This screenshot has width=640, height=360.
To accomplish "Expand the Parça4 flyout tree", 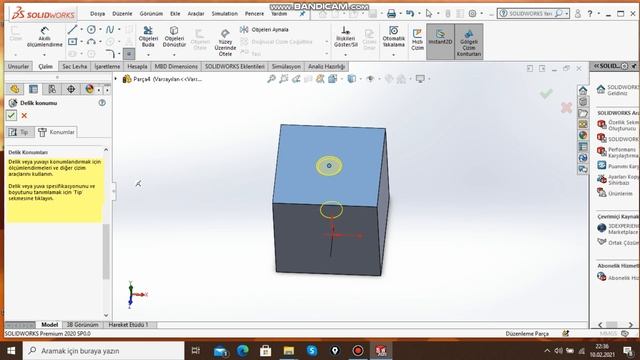I will point(116,78).
